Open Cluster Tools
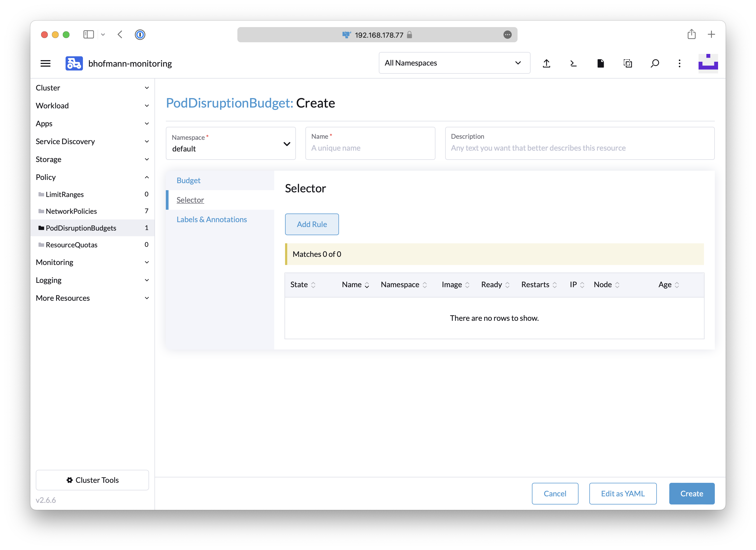This screenshot has height=550, width=756. tap(92, 480)
